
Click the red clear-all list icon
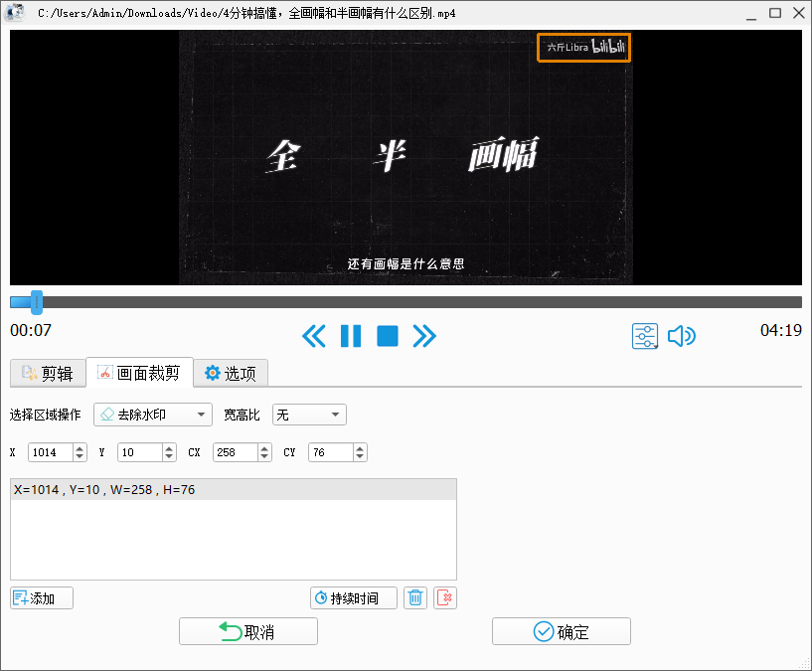445,598
